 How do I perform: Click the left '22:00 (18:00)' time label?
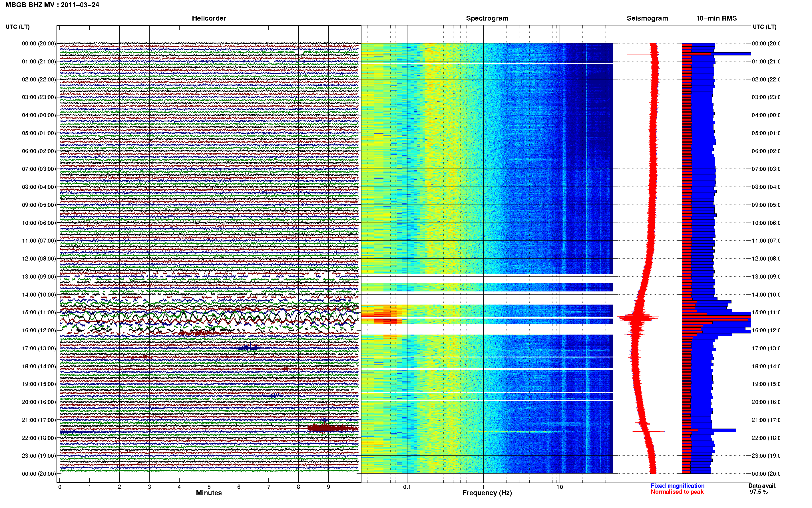[x=39, y=438]
